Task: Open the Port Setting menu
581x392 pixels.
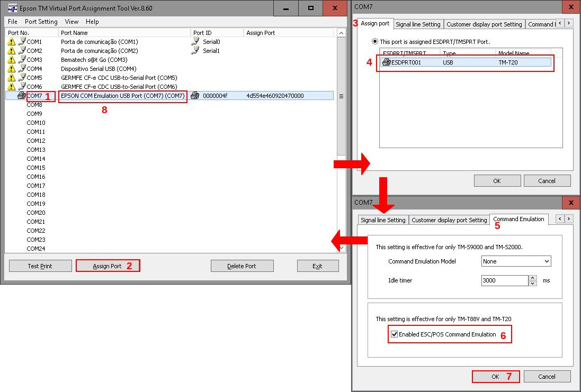Action: [41, 22]
